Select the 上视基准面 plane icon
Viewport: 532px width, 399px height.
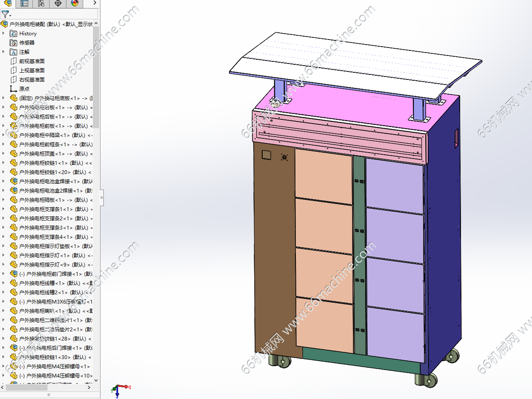(13, 70)
